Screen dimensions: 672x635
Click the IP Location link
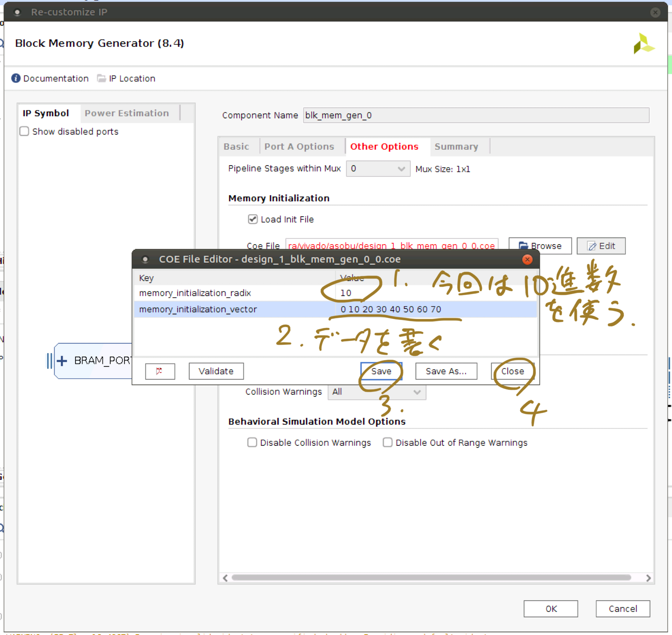132,79
